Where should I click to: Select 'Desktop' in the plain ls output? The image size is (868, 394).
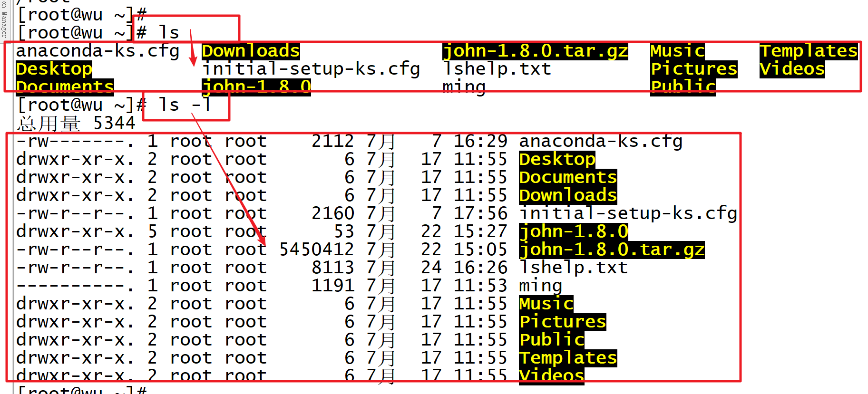[x=54, y=69]
